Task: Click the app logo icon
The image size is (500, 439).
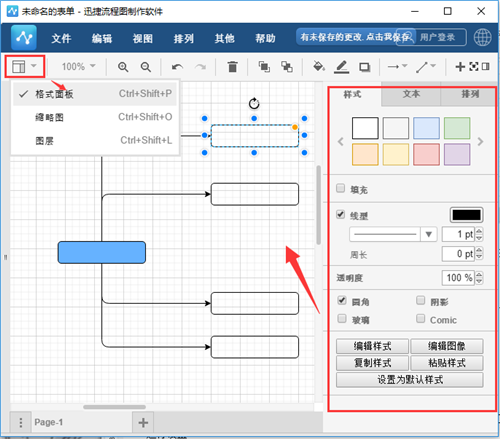Action: (23, 38)
